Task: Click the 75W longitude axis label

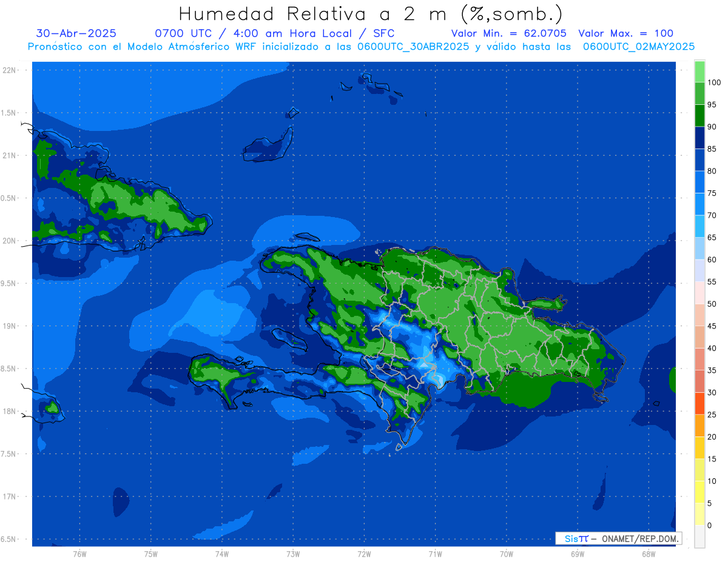Action: pyautogui.click(x=150, y=554)
